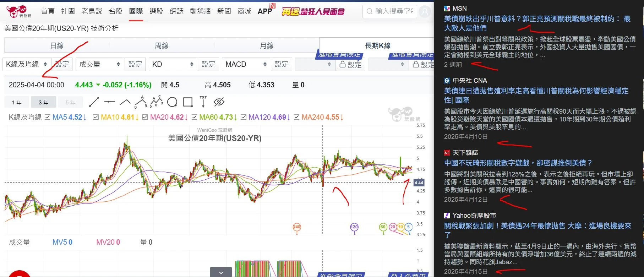Expand the chevron button below the chart
The image size is (644, 277).
[221, 272]
